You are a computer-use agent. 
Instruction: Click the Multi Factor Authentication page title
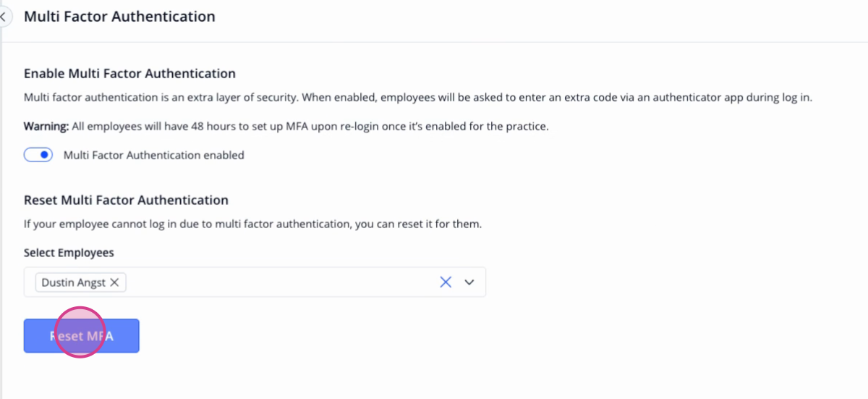(119, 16)
